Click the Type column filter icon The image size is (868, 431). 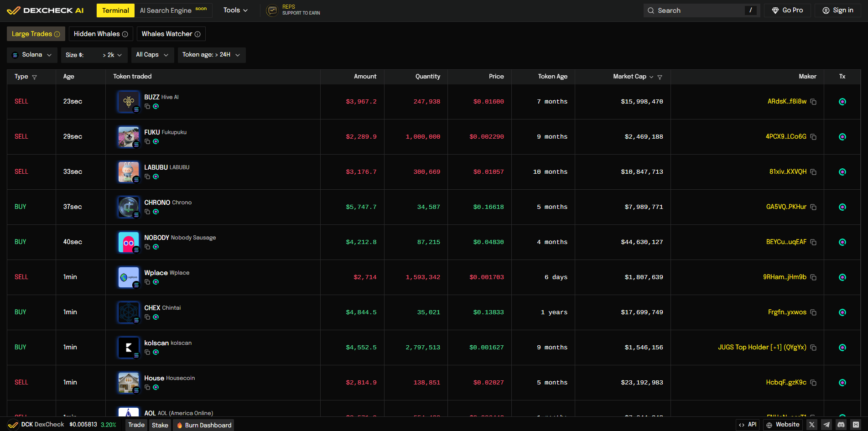click(x=34, y=77)
